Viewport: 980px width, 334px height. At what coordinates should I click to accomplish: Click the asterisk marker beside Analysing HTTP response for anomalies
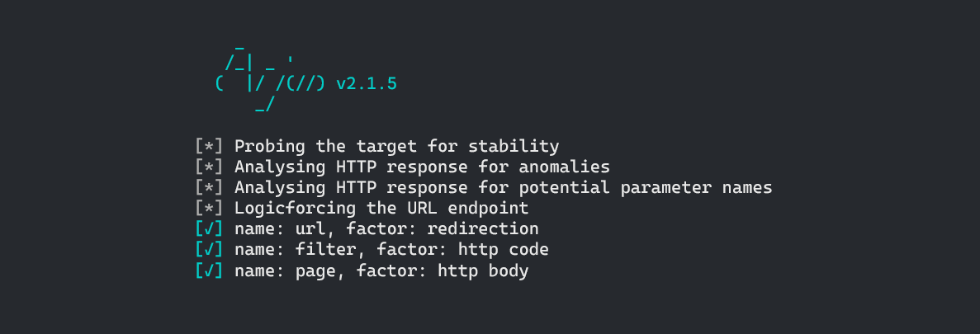[x=209, y=167]
